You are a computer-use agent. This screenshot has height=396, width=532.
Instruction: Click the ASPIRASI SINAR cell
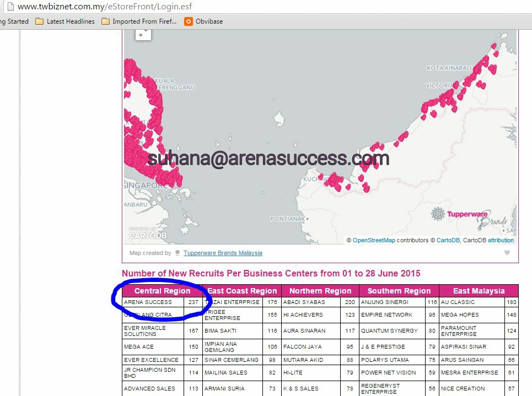471,347
